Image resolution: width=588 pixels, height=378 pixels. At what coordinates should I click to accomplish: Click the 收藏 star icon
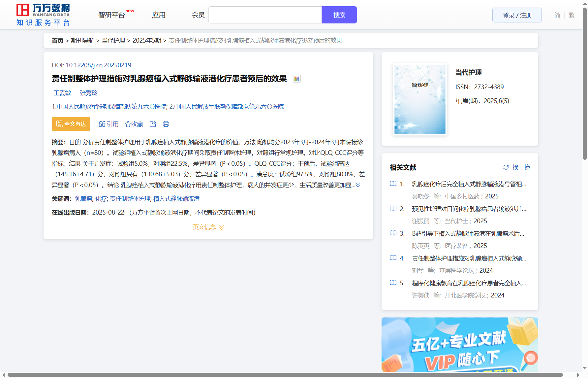[x=128, y=124]
